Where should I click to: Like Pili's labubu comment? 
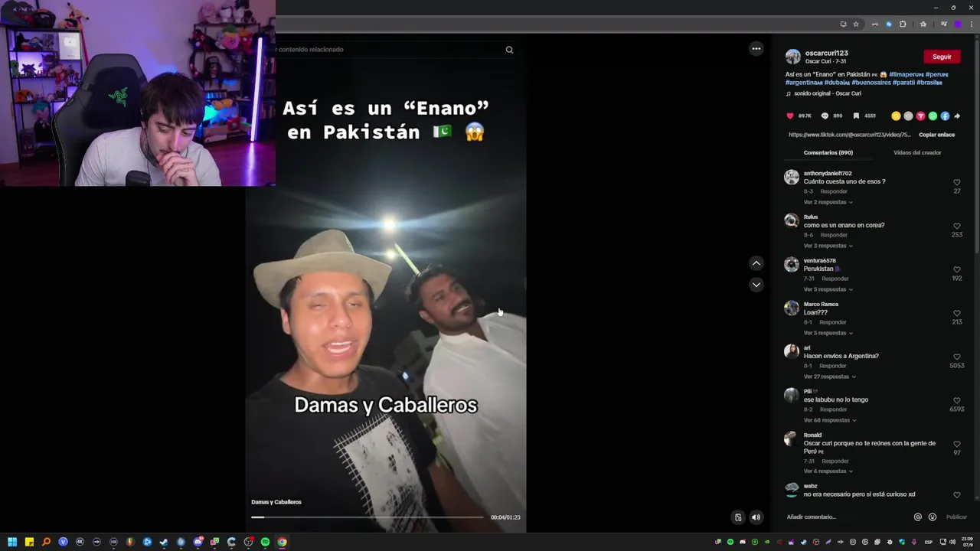tap(957, 401)
